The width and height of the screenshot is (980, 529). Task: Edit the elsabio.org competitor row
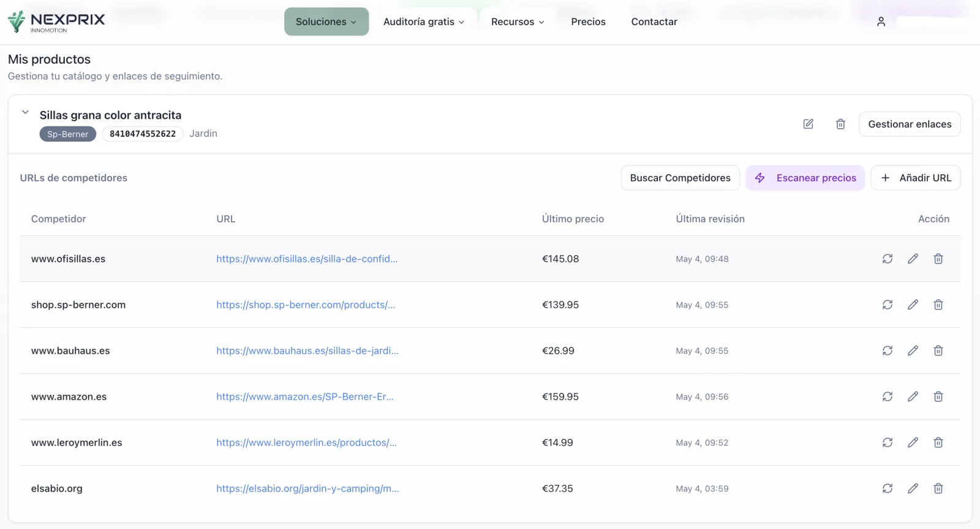[x=913, y=489]
